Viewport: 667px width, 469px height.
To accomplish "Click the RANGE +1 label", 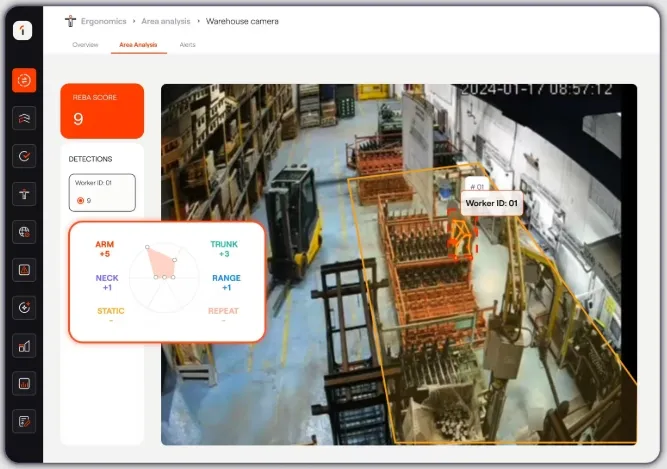I will [x=226, y=282].
